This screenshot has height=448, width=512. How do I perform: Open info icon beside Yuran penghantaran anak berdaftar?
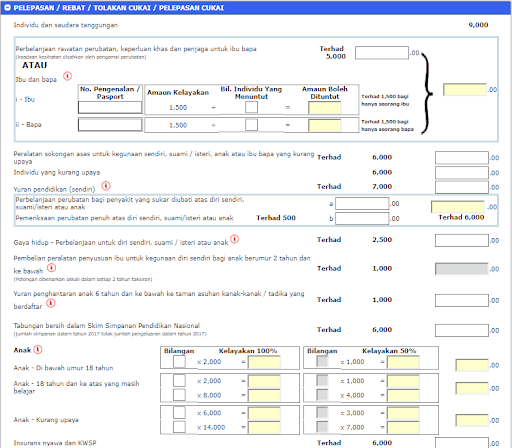click(51, 303)
